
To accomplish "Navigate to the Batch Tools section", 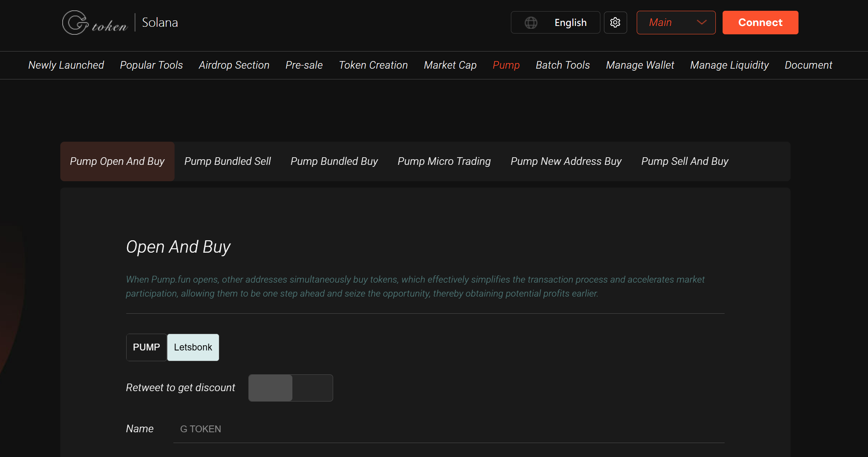I will [x=562, y=65].
